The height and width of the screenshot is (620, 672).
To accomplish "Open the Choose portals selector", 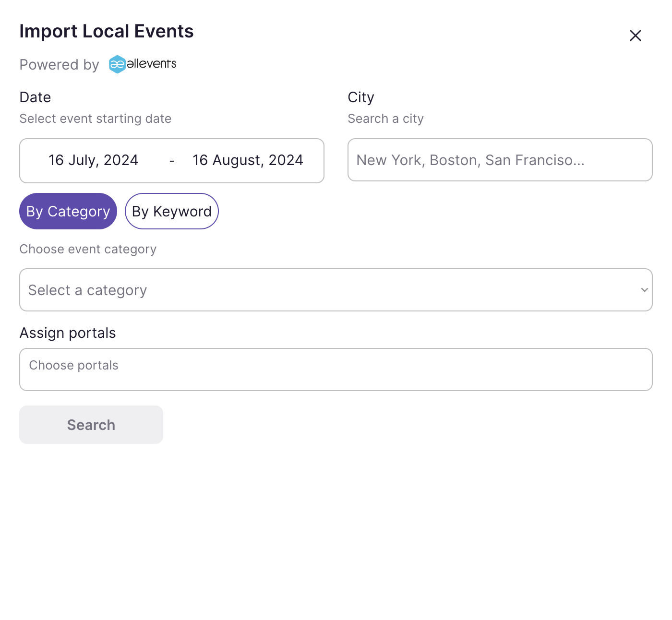I will [336, 369].
